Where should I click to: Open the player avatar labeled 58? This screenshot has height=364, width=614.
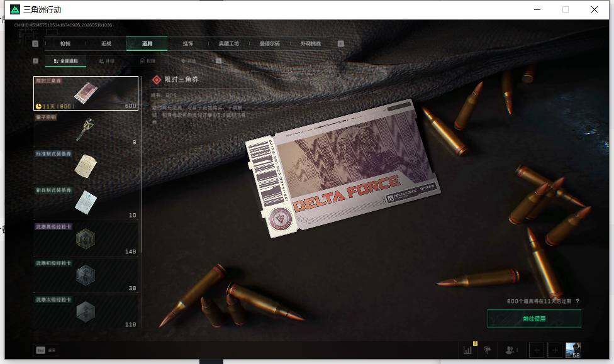pyautogui.click(x=573, y=350)
